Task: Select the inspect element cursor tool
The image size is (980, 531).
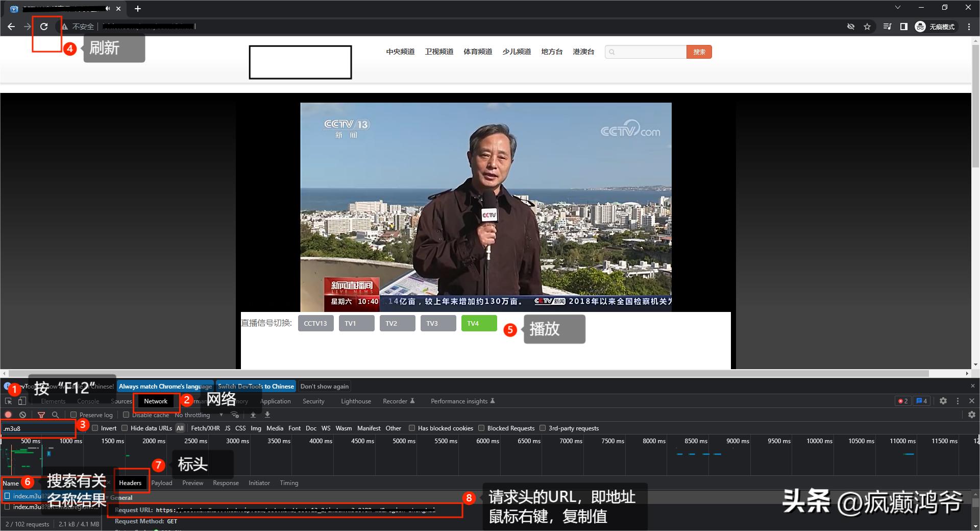Action: pyautogui.click(x=8, y=401)
